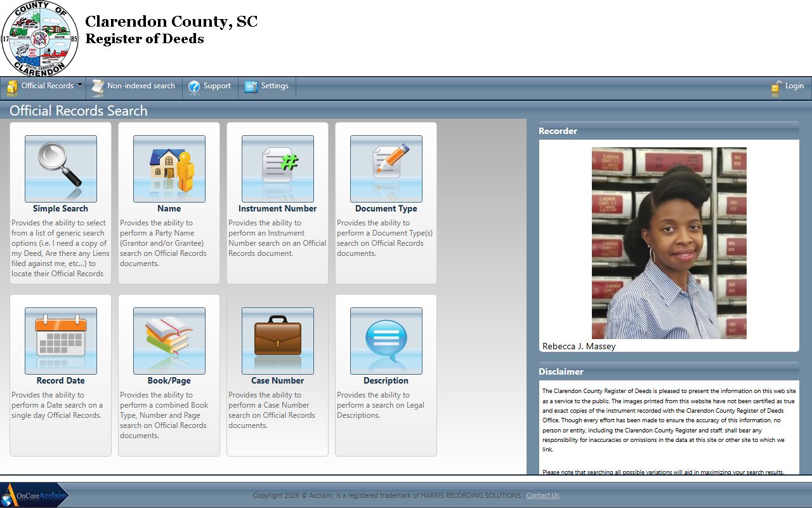
Task: Click the Simple Search title label
Action: point(61,208)
